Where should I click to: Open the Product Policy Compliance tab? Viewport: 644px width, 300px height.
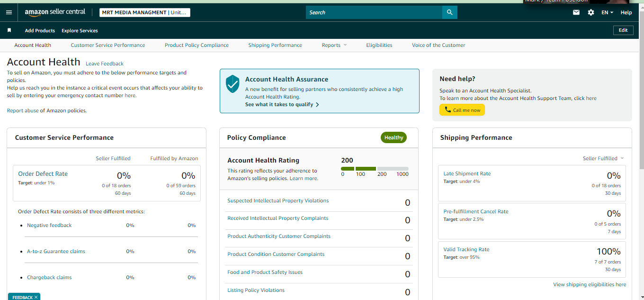pos(197,45)
